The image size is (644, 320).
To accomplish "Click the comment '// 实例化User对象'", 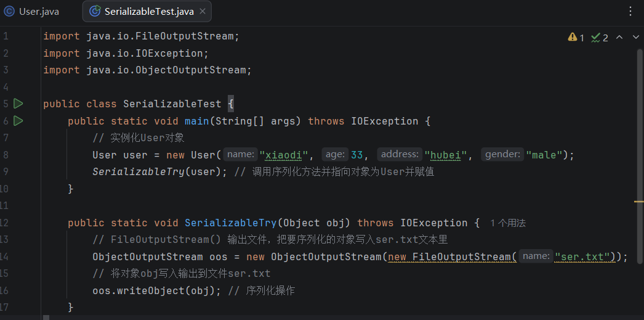I will pos(139,137).
